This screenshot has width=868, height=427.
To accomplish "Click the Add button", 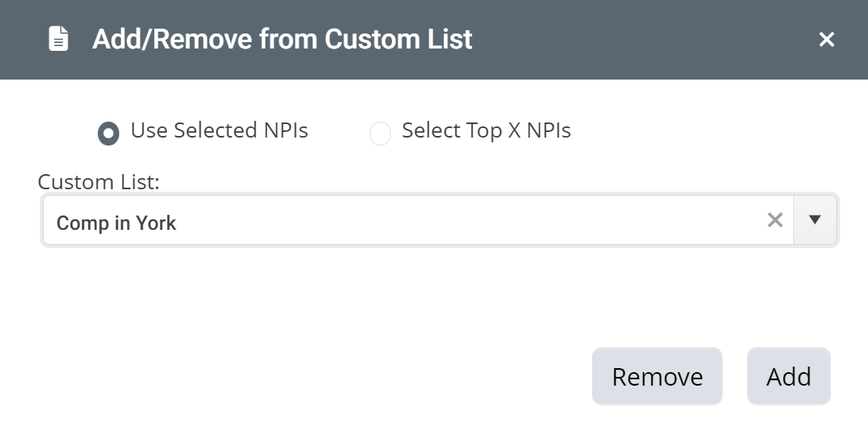I will tap(789, 377).
